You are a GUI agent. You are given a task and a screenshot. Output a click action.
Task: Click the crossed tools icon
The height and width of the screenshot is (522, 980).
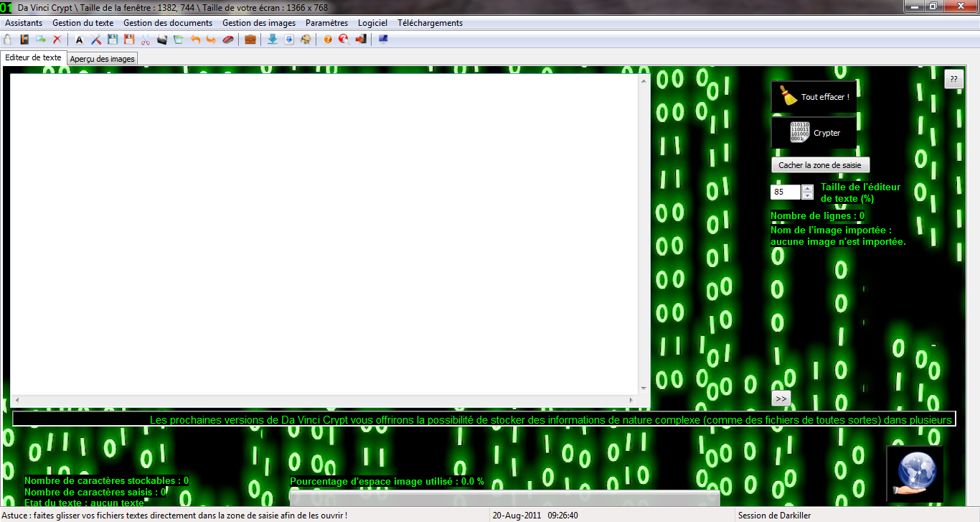click(x=96, y=39)
